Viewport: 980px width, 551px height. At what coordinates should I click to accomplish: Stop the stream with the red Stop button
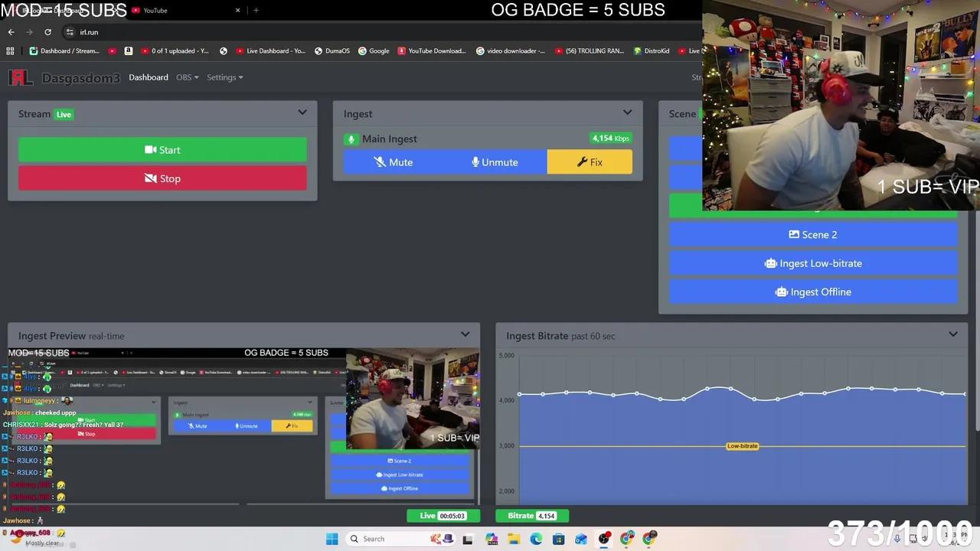coord(162,178)
